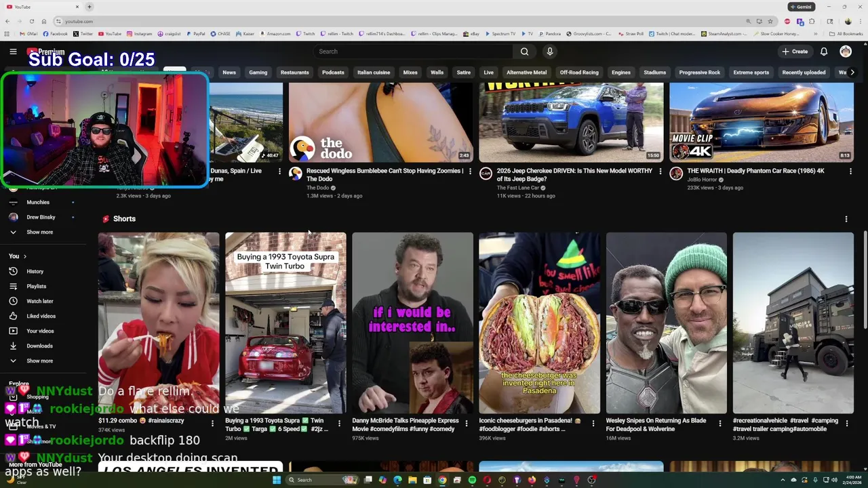
Task: Bookmark this page with the star icon
Action: [770, 21]
